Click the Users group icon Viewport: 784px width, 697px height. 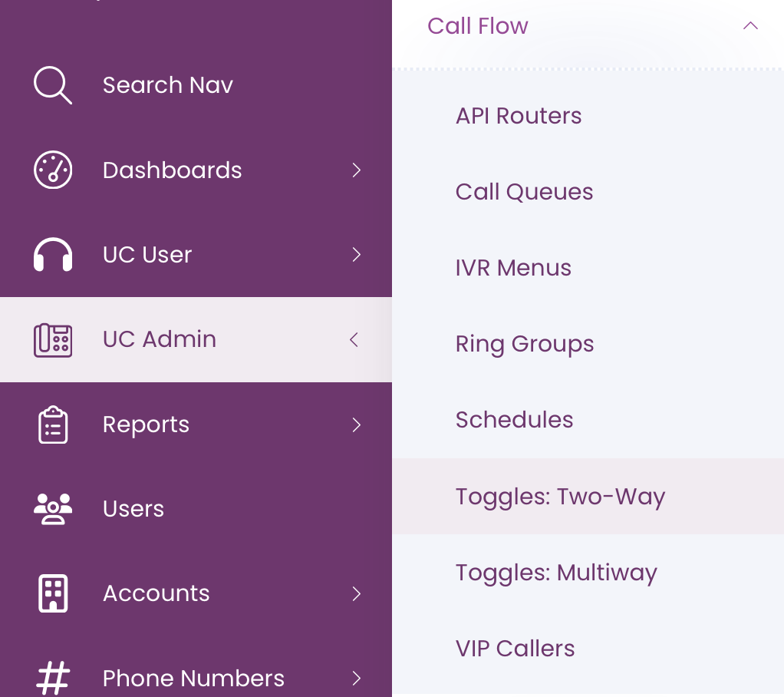tap(52, 509)
